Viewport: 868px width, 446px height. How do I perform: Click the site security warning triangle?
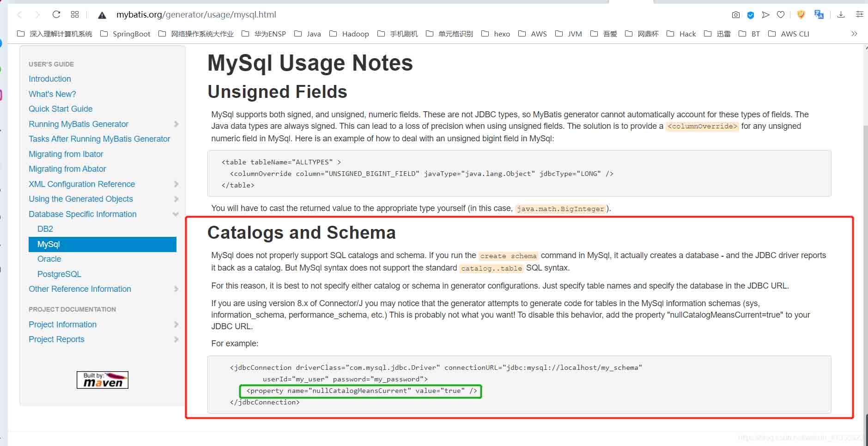pos(102,14)
